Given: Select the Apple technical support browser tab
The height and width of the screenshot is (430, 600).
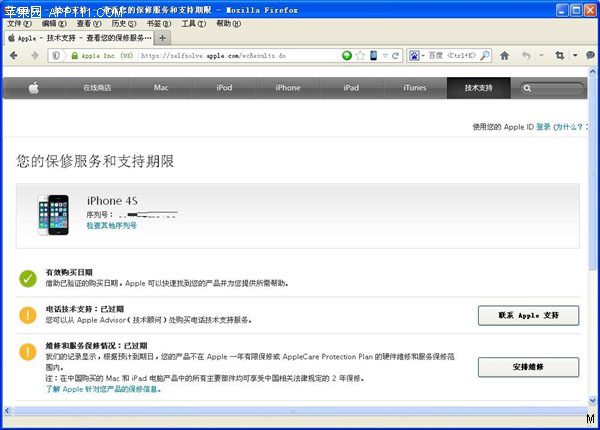Looking at the screenshot, I should pyautogui.click(x=80, y=38).
